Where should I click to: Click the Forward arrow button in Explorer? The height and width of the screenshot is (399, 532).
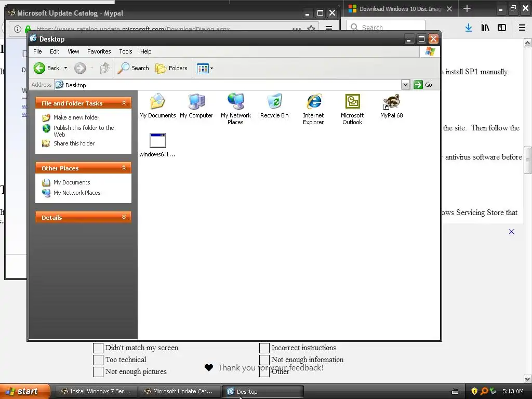[x=80, y=68]
